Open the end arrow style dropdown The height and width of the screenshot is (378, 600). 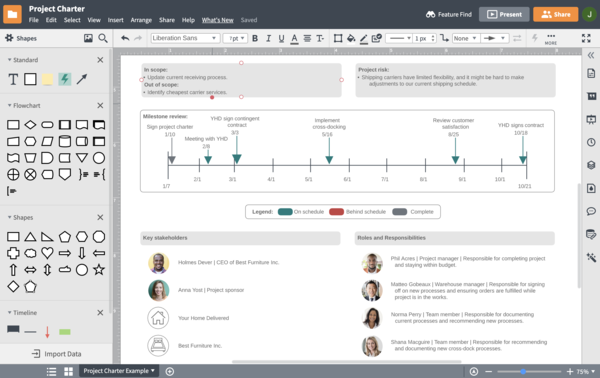(x=494, y=38)
